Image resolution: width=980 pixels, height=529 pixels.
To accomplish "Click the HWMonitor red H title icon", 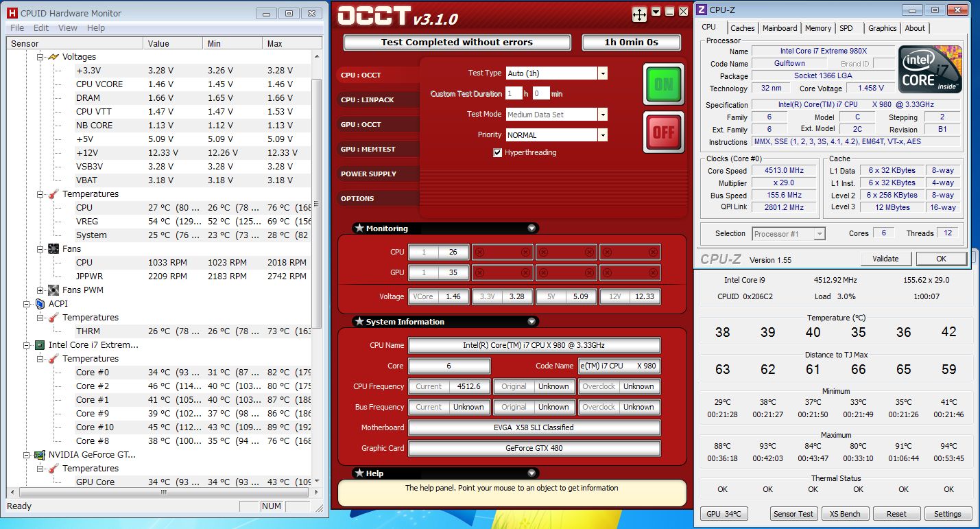I will pos(12,13).
